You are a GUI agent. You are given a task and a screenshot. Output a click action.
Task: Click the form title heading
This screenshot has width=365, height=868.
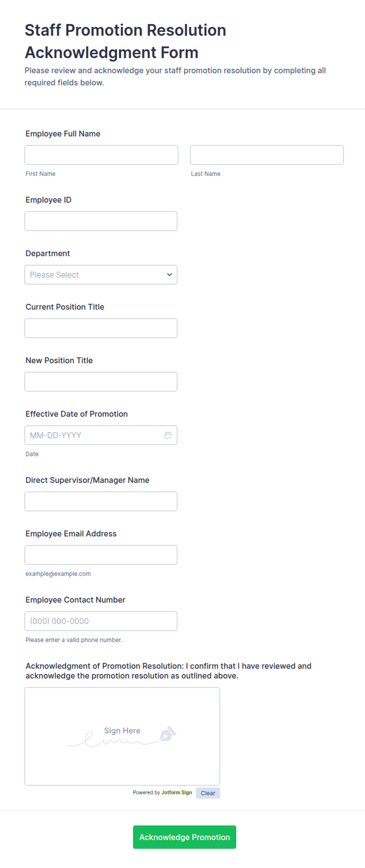point(126,41)
